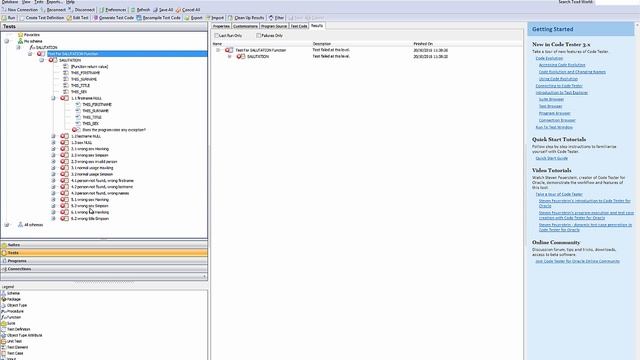
Task: Open Take a tour of Code Tester link
Action: [x=559, y=194]
